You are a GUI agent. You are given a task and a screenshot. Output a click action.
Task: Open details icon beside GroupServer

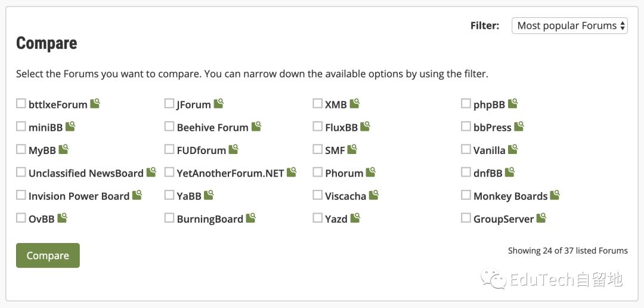541,218
